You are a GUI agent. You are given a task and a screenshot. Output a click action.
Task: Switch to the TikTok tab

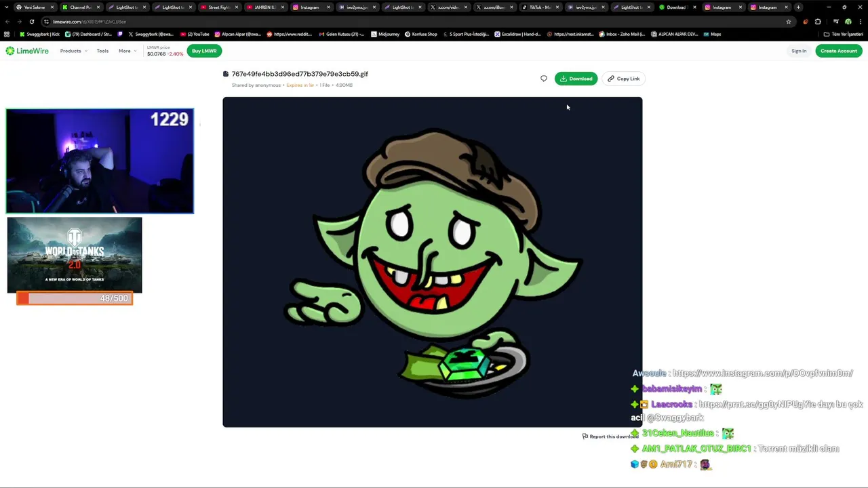pos(540,7)
